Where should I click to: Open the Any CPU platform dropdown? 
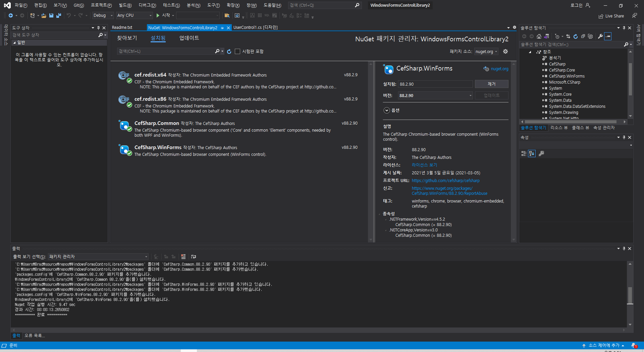click(x=134, y=15)
